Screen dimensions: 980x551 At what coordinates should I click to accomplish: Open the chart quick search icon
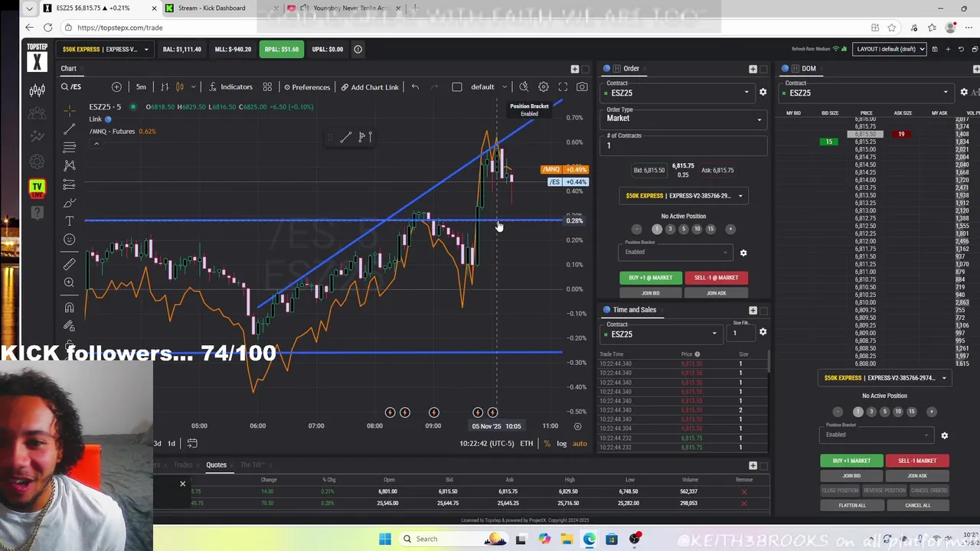(524, 87)
